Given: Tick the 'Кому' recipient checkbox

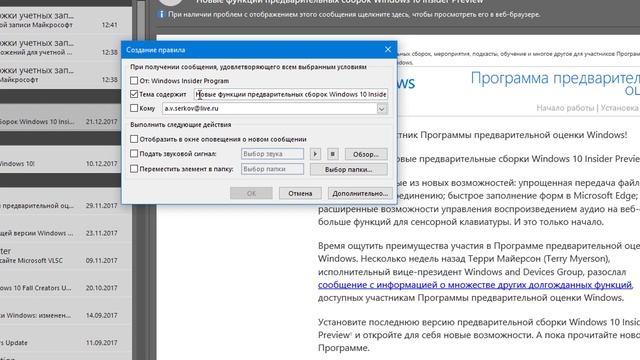Looking at the screenshot, I should [x=134, y=108].
